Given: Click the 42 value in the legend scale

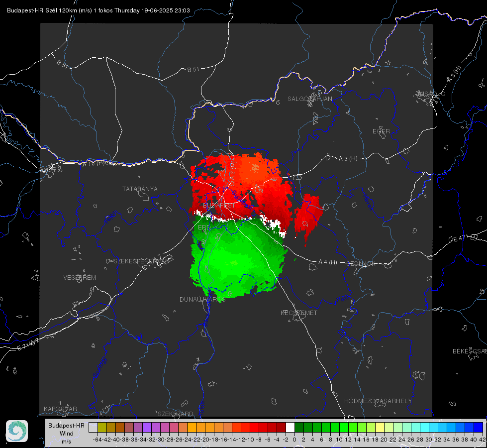Looking at the screenshot, I should (x=483, y=440).
